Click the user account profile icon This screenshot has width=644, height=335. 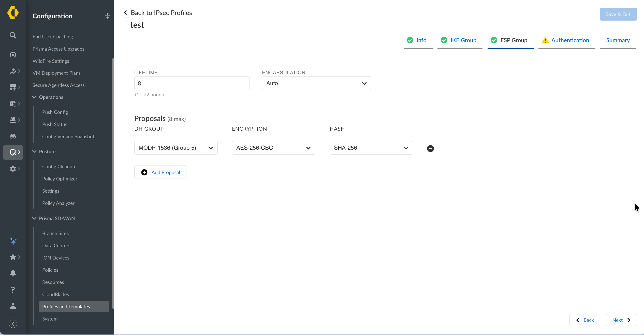point(13,306)
